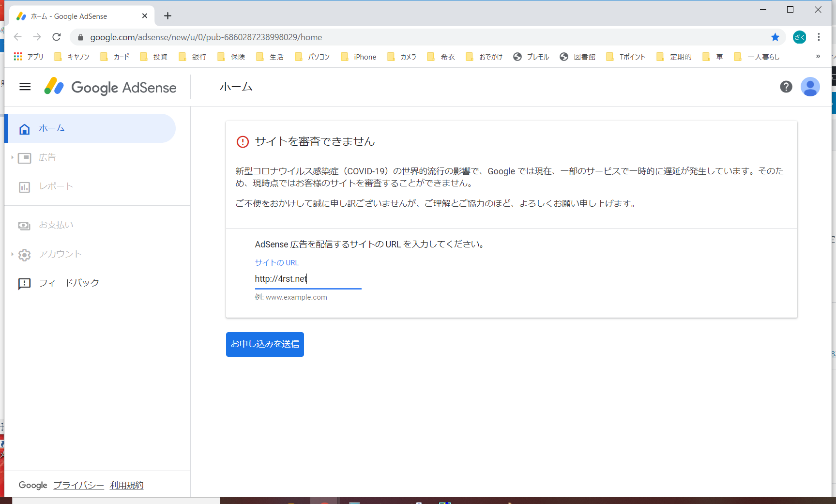
Task: Open the おでかけ bookmark folder
Action: [x=484, y=57]
